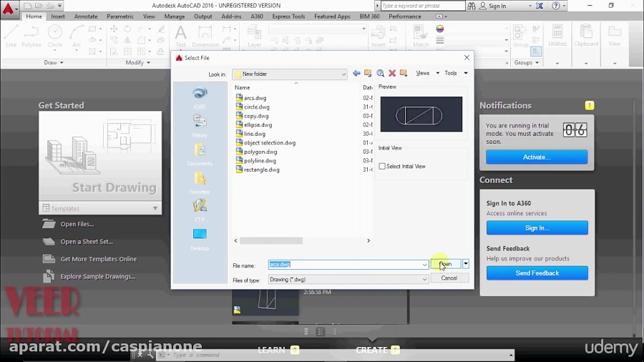The image size is (644, 362).
Task: Choose the Dimension tool
Action: 205,36
